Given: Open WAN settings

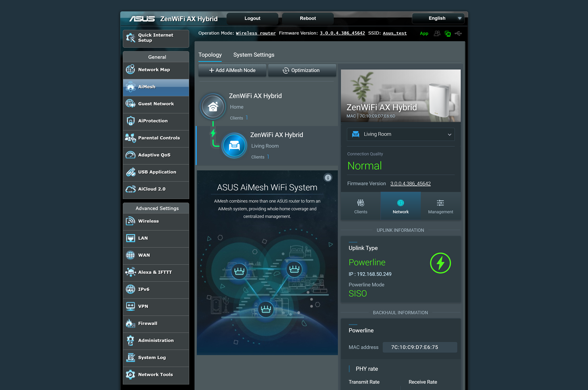Looking at the screenshot, I should point(156,255).
